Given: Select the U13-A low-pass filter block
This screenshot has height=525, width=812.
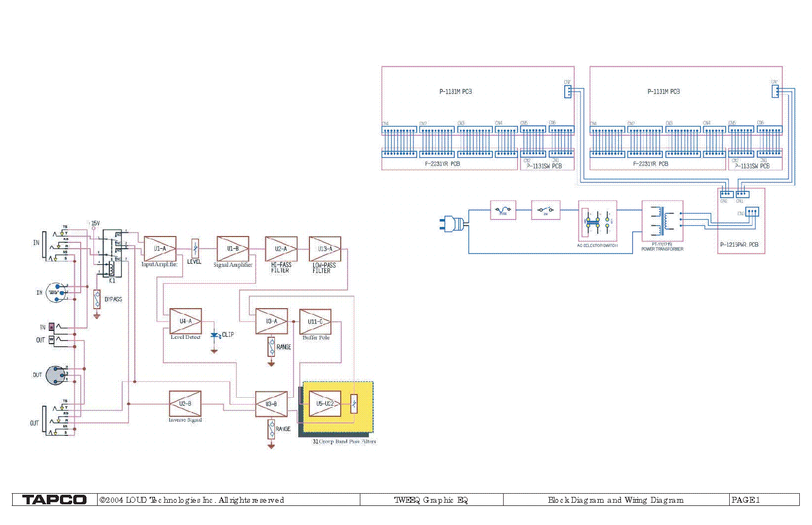Looking at the screenshot, I should (x=325, y=249).
